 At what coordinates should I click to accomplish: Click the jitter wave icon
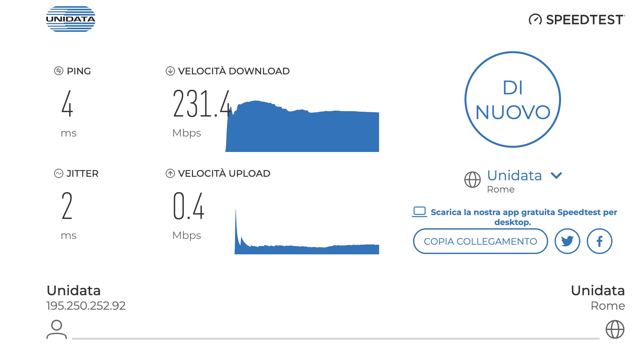click(x=59, y=174)
